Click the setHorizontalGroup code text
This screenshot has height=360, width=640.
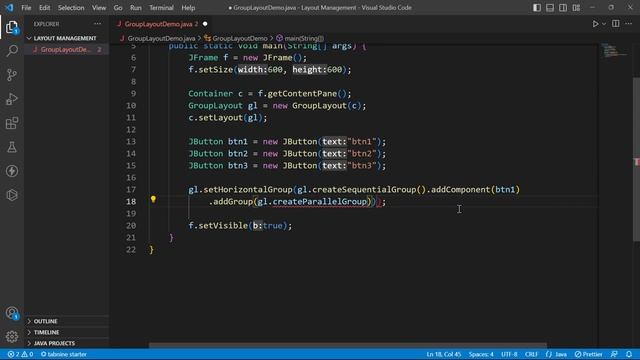247,190
